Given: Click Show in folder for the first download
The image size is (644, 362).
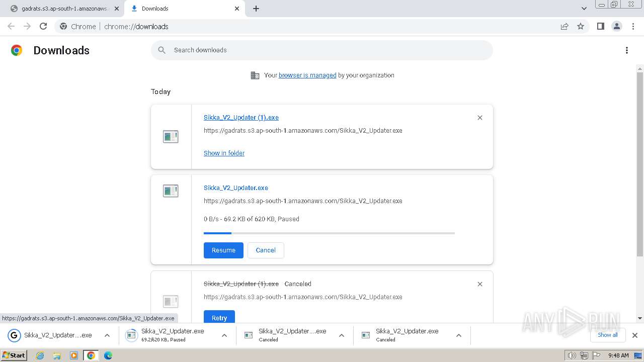Looking at the screenshot, I should (224, 153).
